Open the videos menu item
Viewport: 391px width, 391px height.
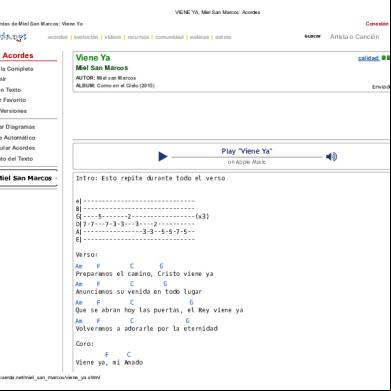(113, 37)
